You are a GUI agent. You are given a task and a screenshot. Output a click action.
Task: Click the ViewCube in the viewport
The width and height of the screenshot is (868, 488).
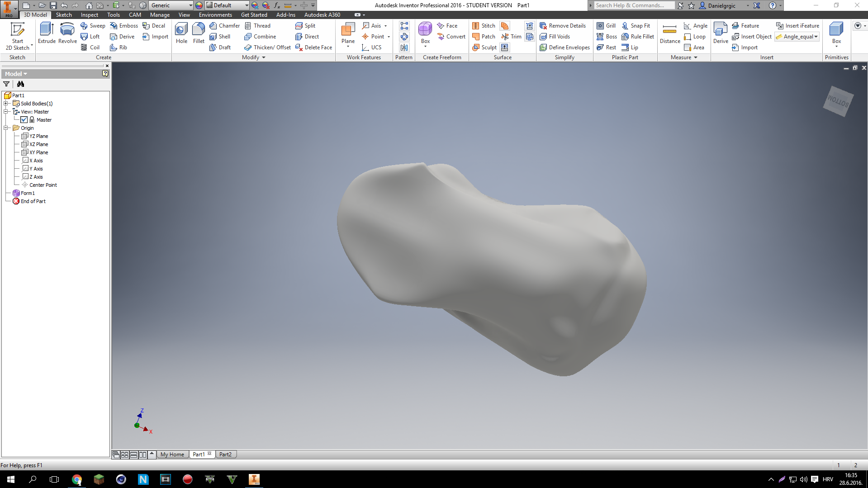point(838,101)
